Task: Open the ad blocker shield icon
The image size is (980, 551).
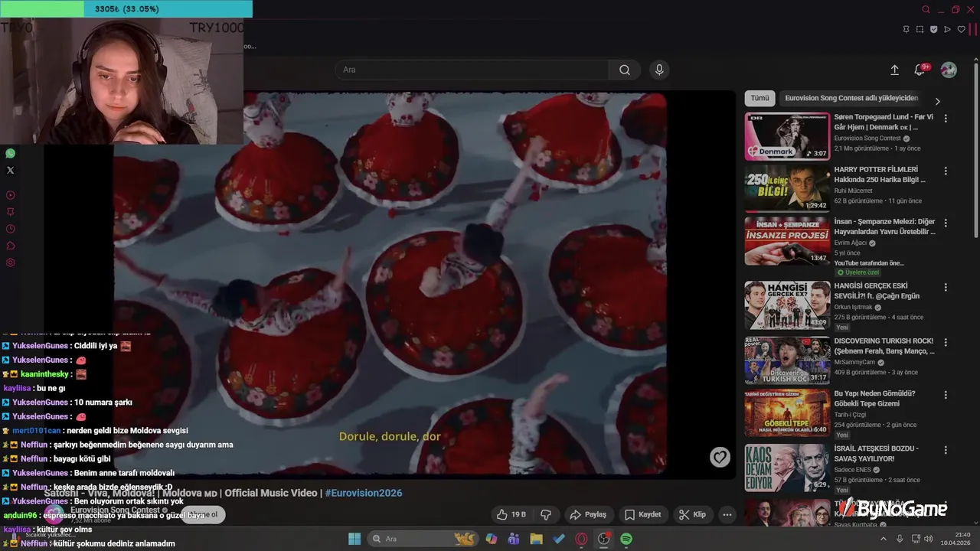Action: [933, 29]
